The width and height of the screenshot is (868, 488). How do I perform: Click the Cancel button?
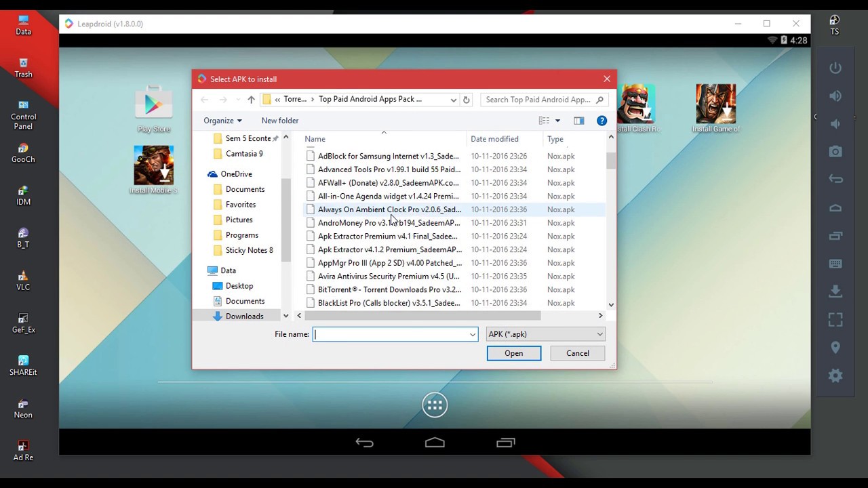(577, 353)
